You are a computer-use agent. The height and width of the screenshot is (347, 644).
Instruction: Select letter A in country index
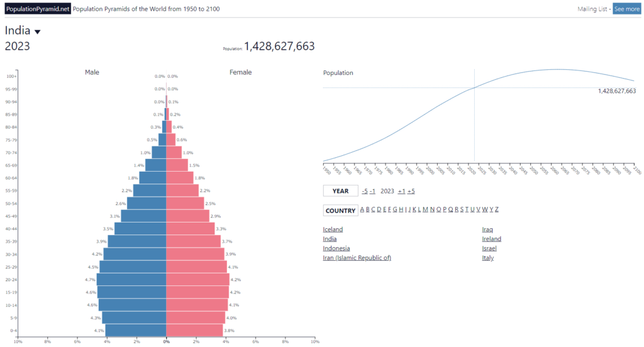pos(362,210)
